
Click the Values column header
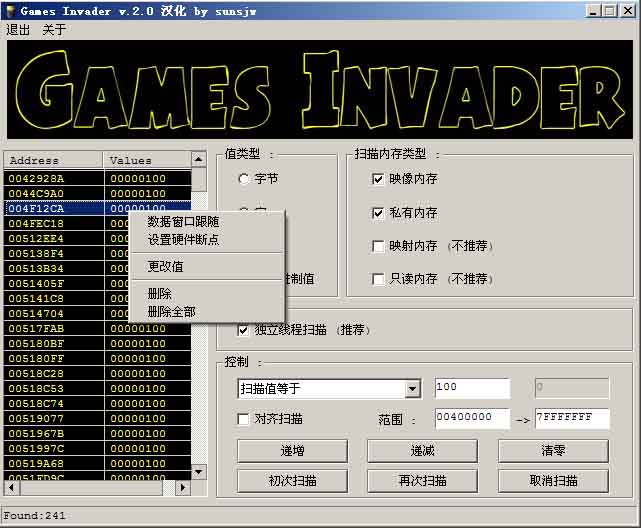pyautogui.click(x=147, y=160)
